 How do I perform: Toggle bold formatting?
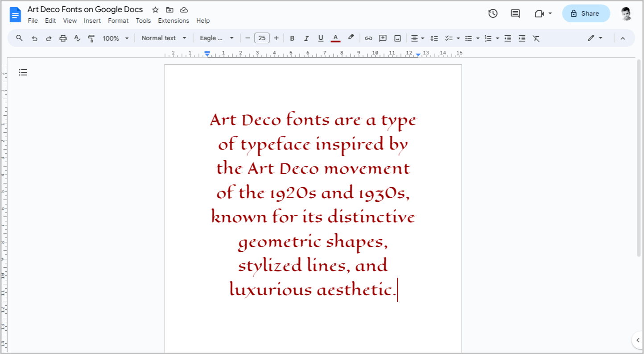292,38
